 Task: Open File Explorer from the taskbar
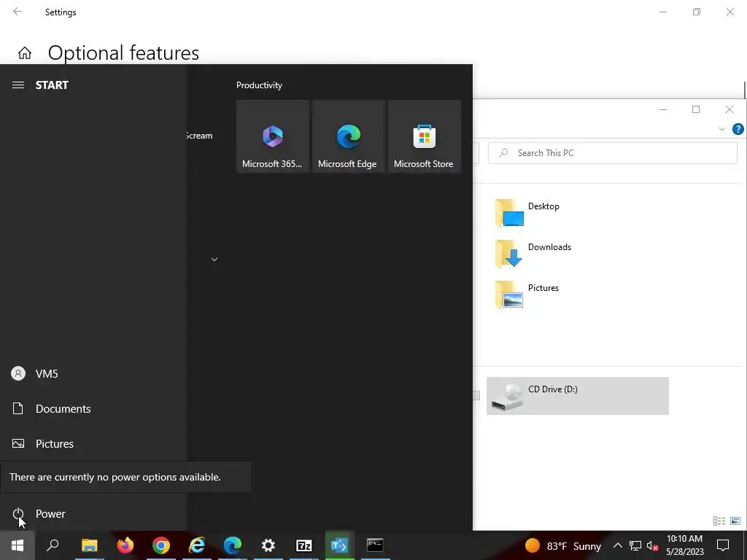tap(89, 545)
